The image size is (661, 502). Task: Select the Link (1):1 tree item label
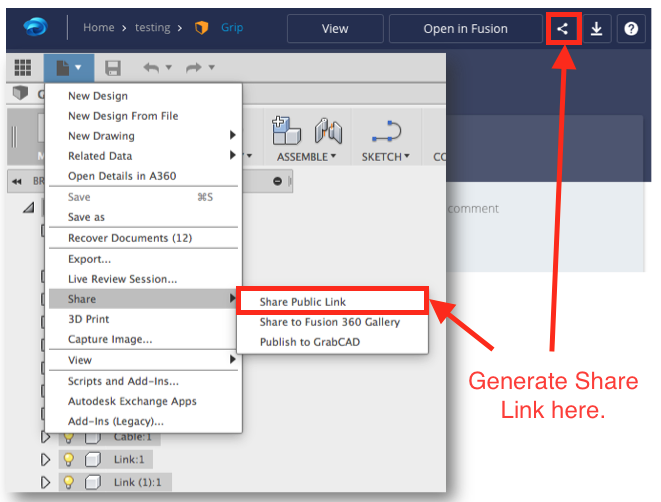[x=137, y=482]
